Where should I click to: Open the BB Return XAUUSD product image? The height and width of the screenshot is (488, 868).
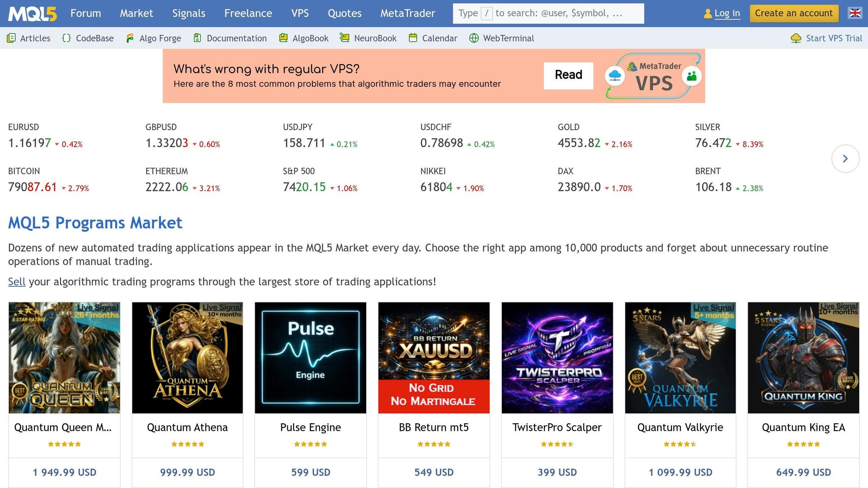point(434,358)
